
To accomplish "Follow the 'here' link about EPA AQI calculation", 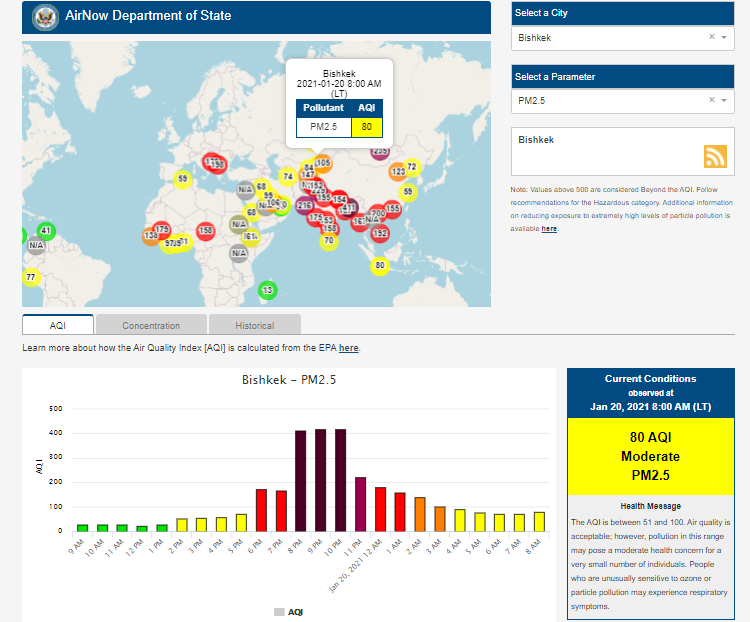I will click(348, 348).
